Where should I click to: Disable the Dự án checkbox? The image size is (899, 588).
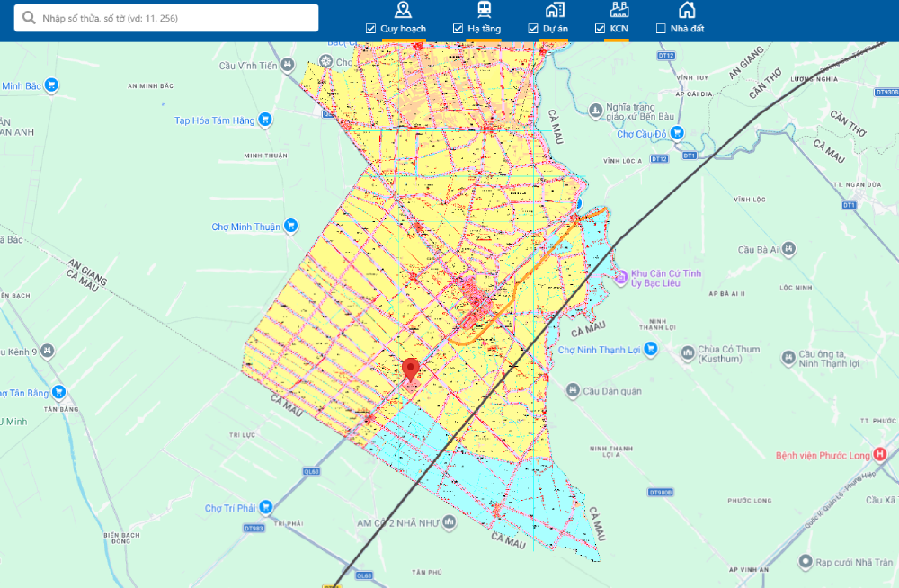(x=533, y=29)
